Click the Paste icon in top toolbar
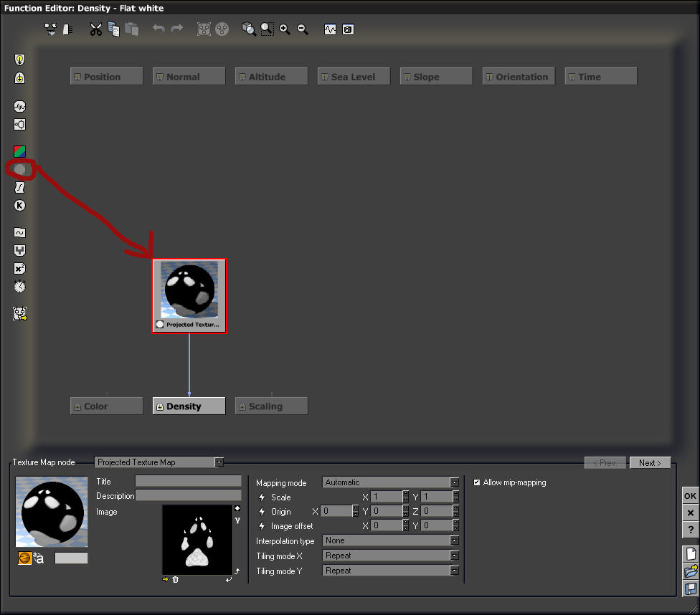The height and width of the screenshot is (615, 700). tap(132, 29)
